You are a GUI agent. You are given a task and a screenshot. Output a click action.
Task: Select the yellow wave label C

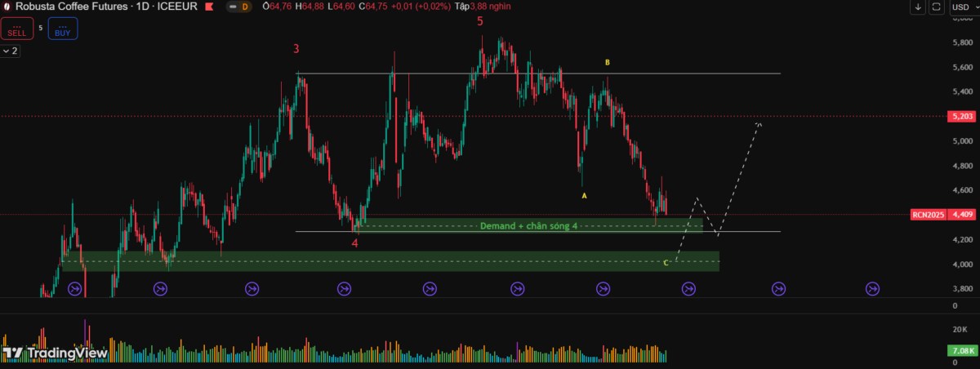tap(666, 262)
